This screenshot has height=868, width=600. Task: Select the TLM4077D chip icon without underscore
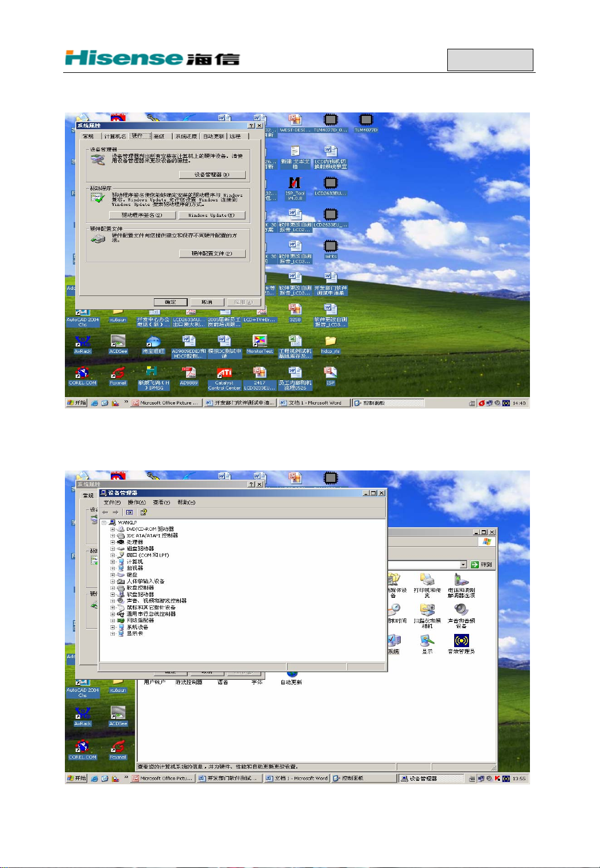(x=365, y=123)
